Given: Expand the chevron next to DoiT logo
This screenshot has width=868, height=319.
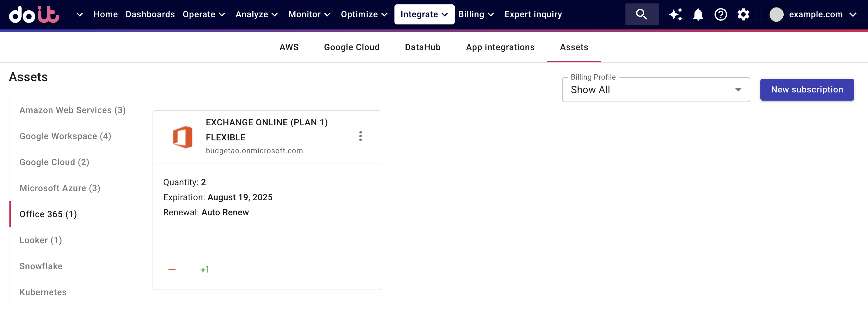Looking at the screenshot, I should [79, 14].
